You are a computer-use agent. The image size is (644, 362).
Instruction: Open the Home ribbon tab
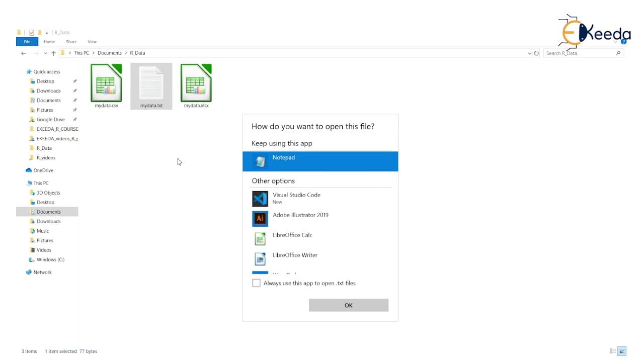(x=49, y=42)
